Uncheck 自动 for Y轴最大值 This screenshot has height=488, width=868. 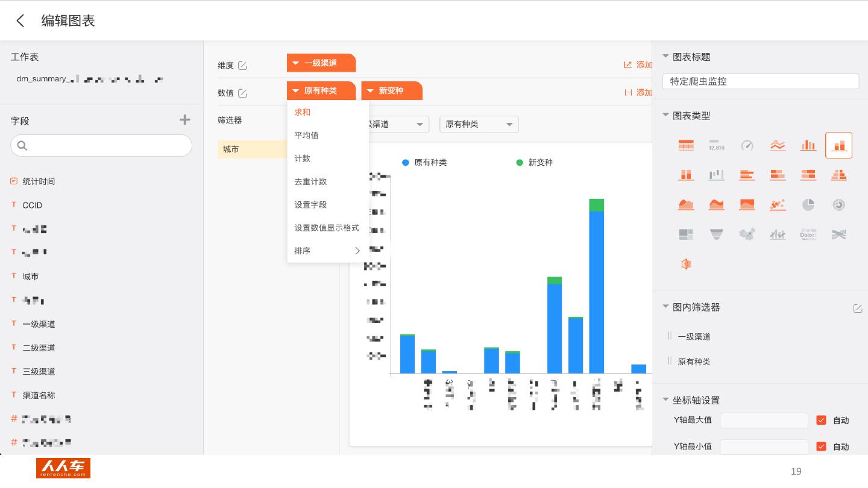pyautogui.click(x=821, y=420)
